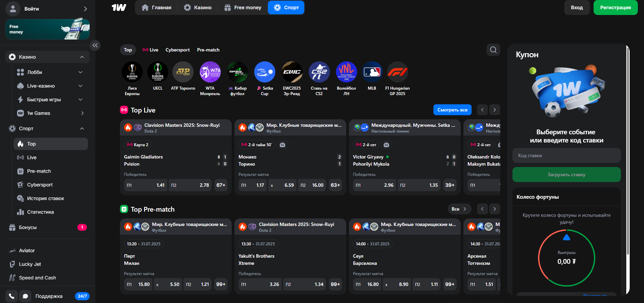Image resolution: width=644 pixels, height=303 pixels.
Task: Click the Колесо фортуны wheel
Action: tap(566, 258)
